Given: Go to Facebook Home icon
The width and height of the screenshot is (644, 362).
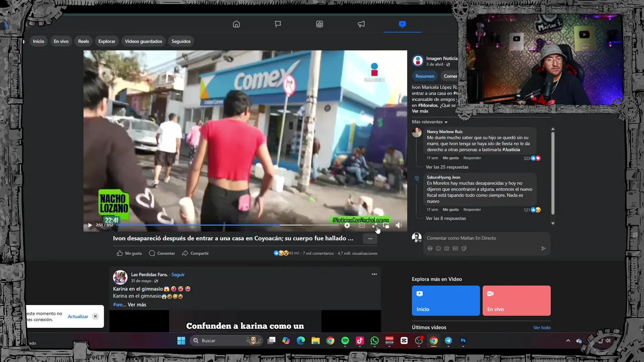Looking at the screenshot, I should (236, 24).
